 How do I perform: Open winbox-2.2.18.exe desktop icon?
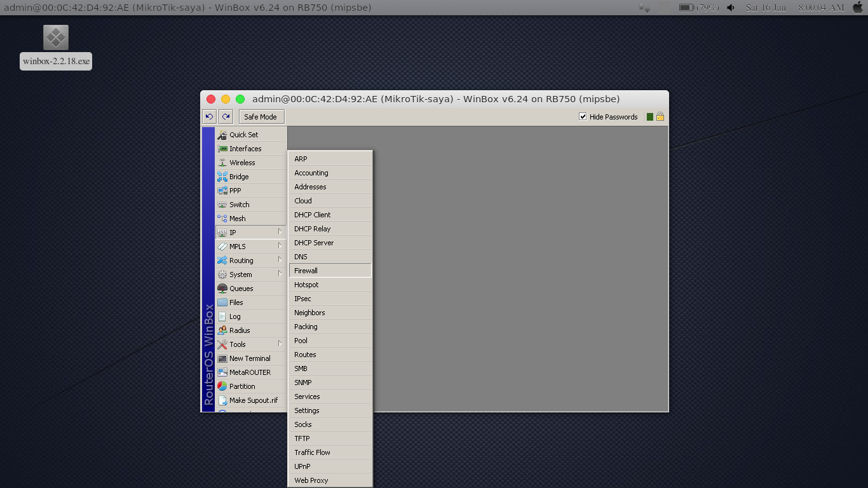pos(56,47)
